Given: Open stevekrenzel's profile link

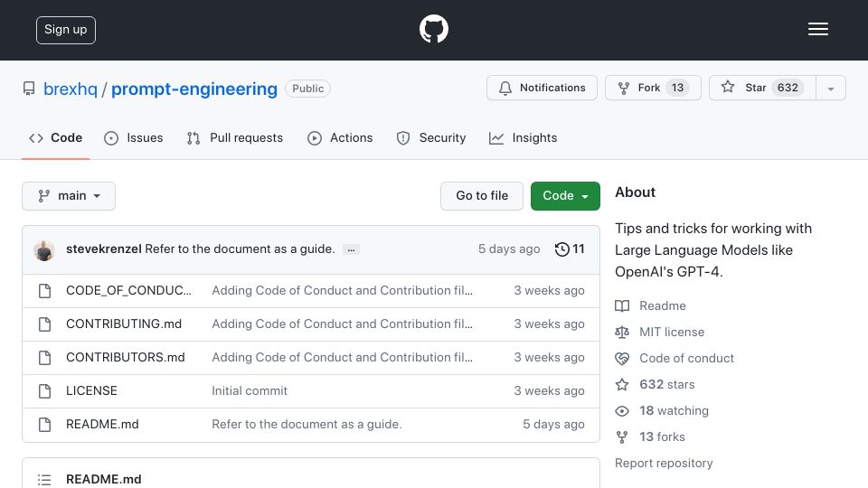Looking at the screenshot, I should pyautogui.click(x=103, y=249).
